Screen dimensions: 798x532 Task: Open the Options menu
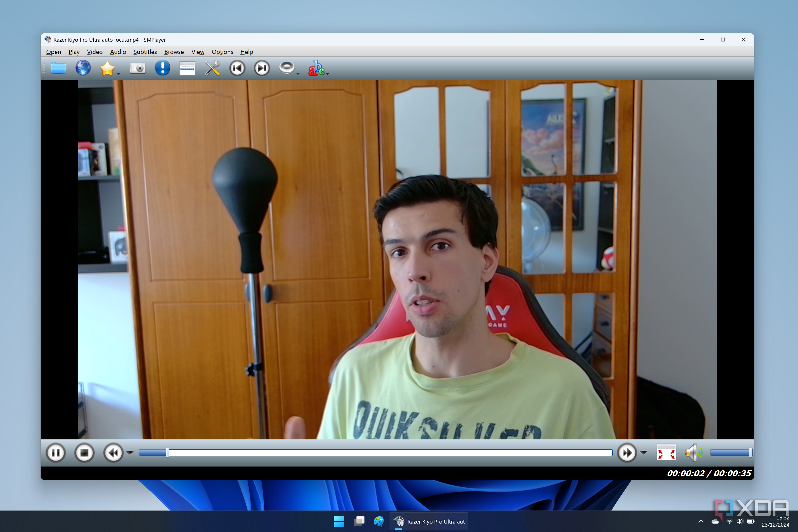tap(222, 52)
